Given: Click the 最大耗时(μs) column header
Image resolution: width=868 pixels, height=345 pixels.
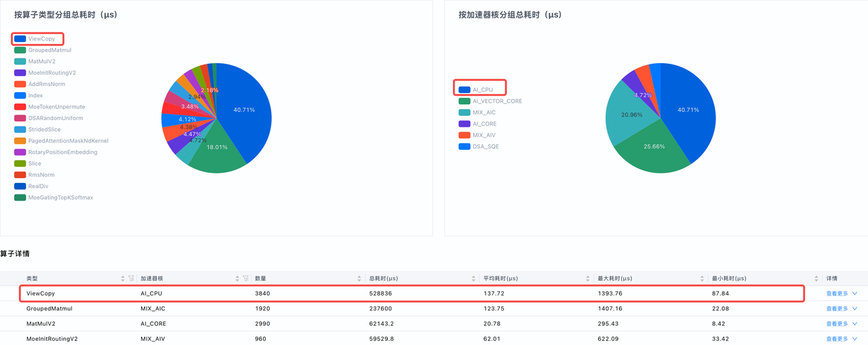Looking at the screenshot, I should click(x=615, y=279).
